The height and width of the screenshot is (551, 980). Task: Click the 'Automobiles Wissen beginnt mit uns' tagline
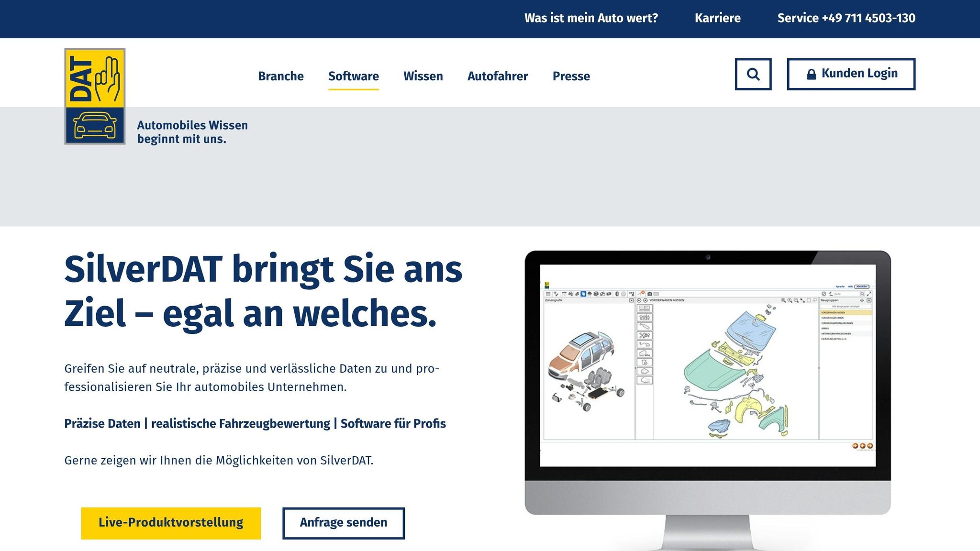(x=192, y=132)
